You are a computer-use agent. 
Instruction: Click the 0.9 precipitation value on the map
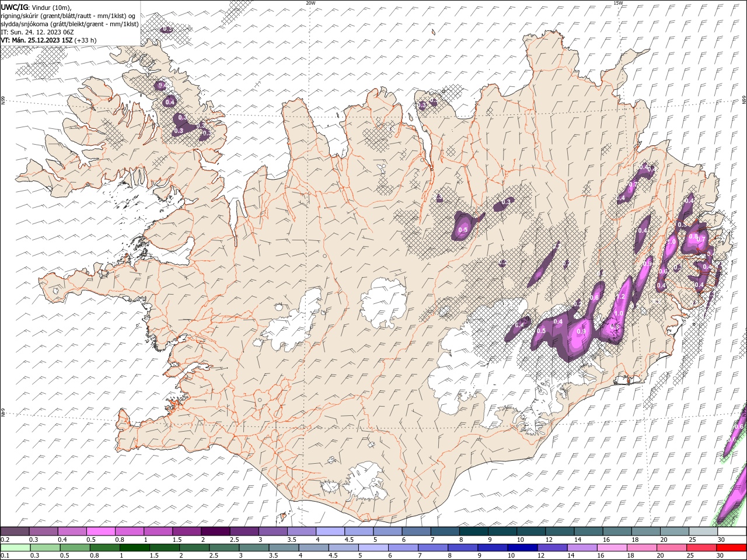pyautogui.click(x=581, y=331)
